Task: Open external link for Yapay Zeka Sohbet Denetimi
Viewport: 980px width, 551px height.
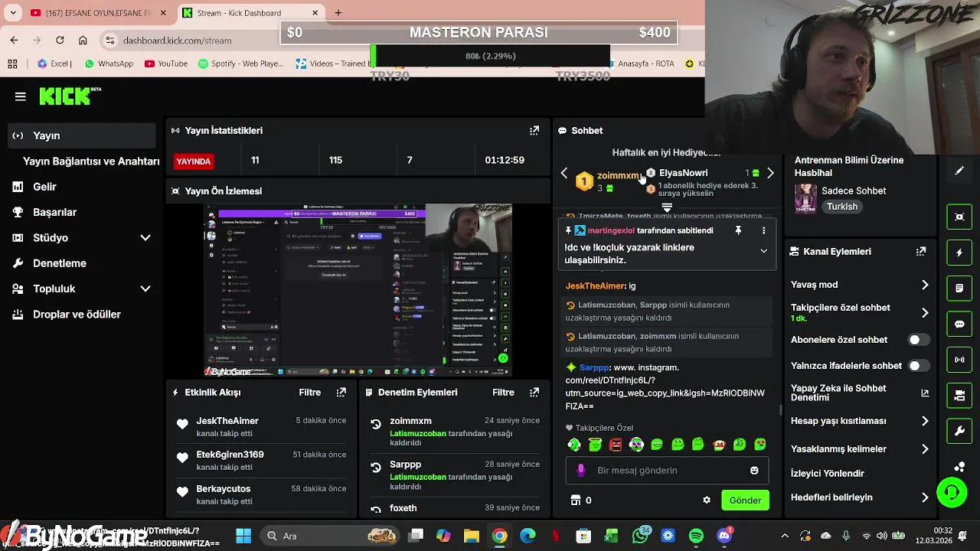Action: (x=925, y=393)
